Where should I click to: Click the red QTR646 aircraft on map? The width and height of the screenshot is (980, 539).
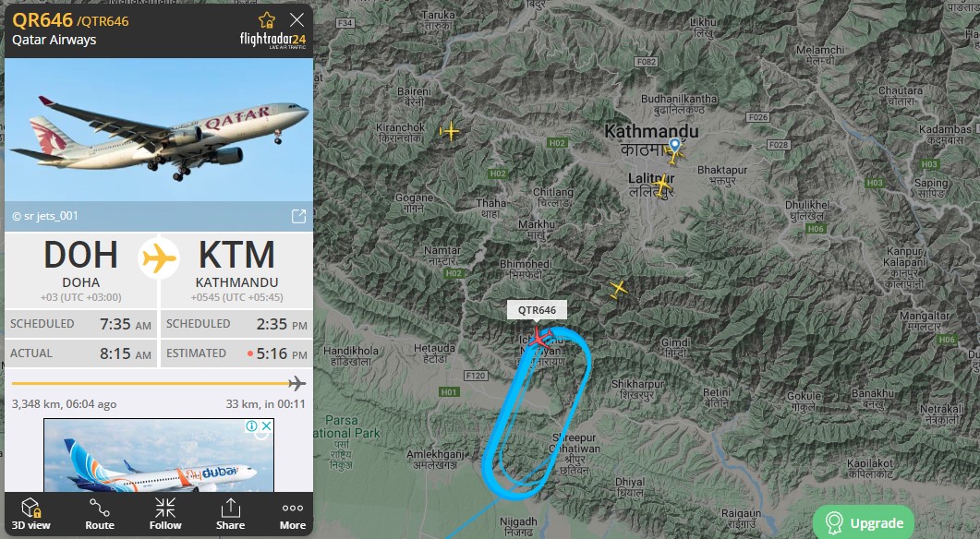pyautogui.click(x=539, y=337)
